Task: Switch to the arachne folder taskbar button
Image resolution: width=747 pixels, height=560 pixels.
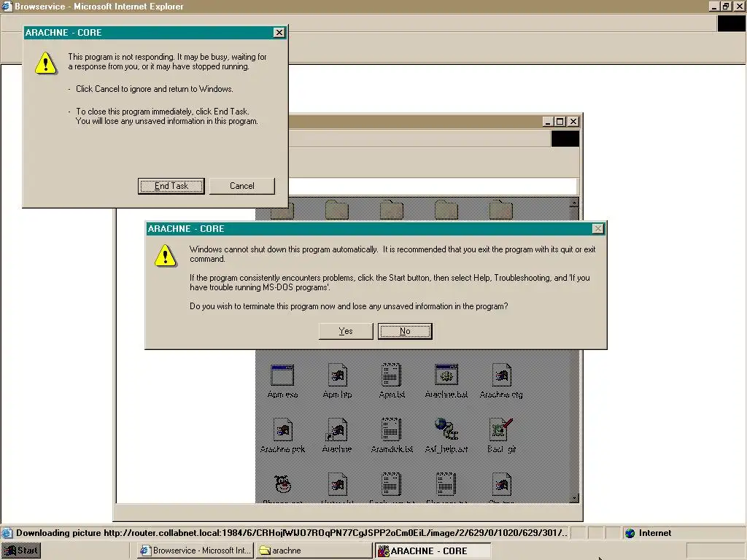Action: 314,551
